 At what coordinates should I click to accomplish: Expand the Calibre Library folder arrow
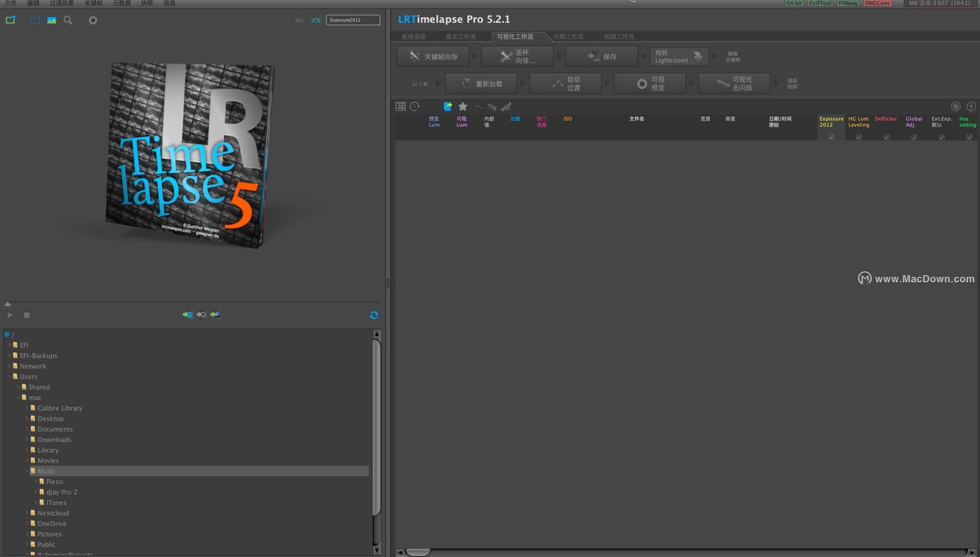coord(27,408)
